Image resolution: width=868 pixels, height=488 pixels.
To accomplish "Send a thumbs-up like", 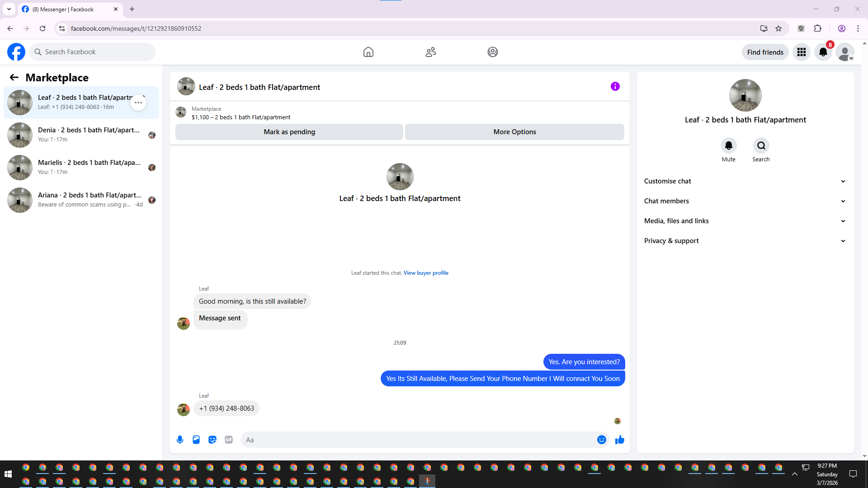I will [x=620, y=440].
